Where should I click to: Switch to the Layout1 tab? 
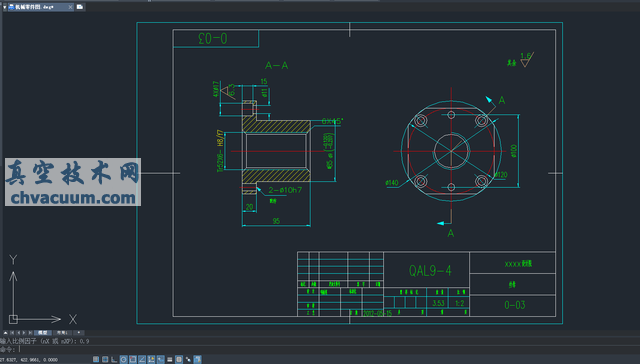[62, 333]
